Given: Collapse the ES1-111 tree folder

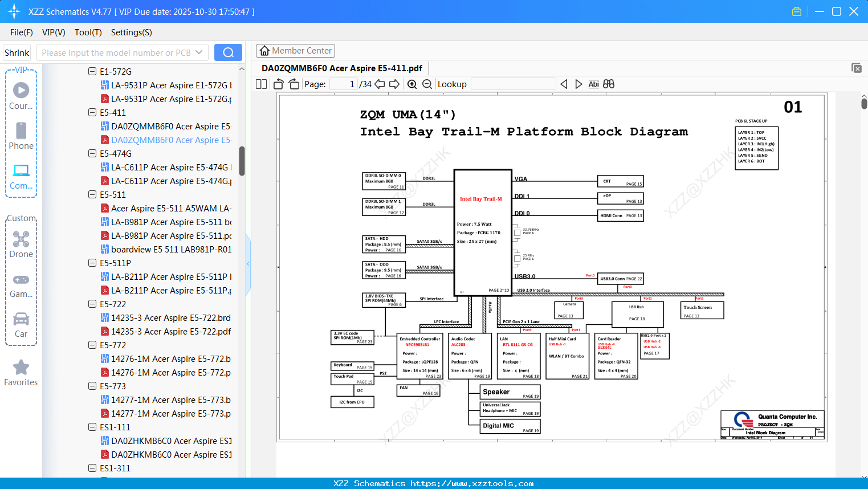Looking at the screenshot, I should (92, 427).
